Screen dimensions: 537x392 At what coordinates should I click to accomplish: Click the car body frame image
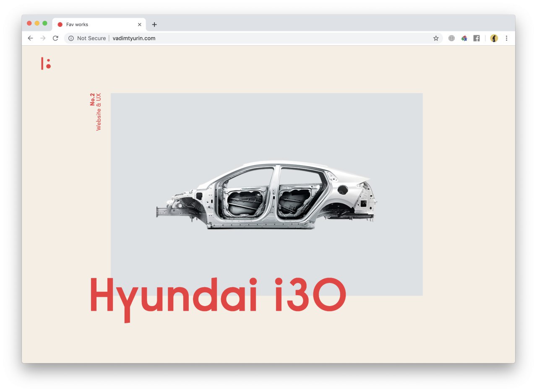click(266, 195)
